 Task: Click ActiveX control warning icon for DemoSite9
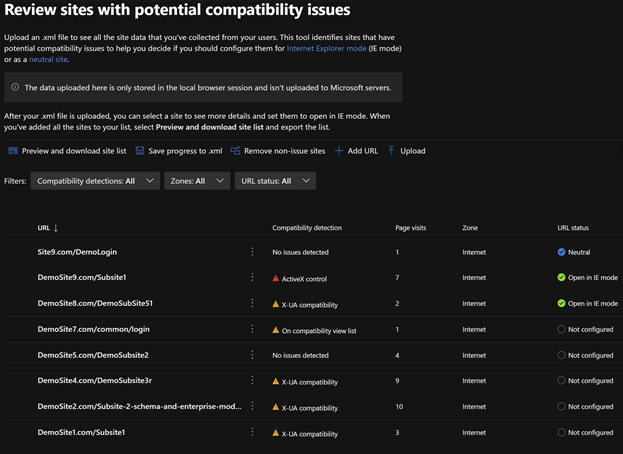point(276,278)
